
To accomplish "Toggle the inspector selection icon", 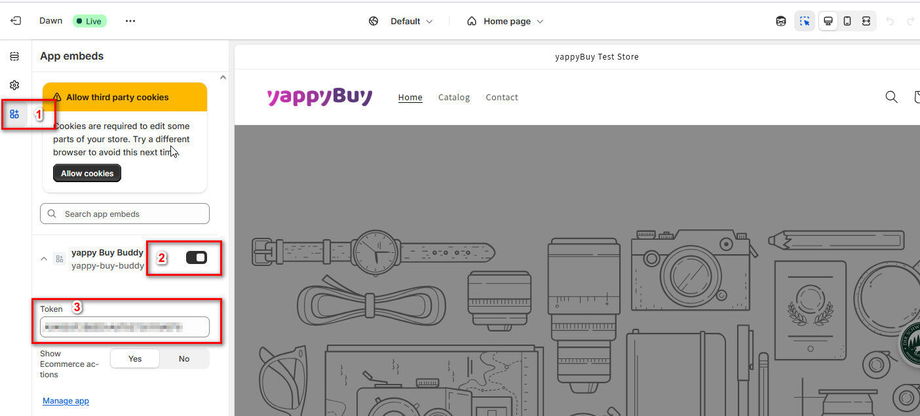I will click(x=804, y=21).
